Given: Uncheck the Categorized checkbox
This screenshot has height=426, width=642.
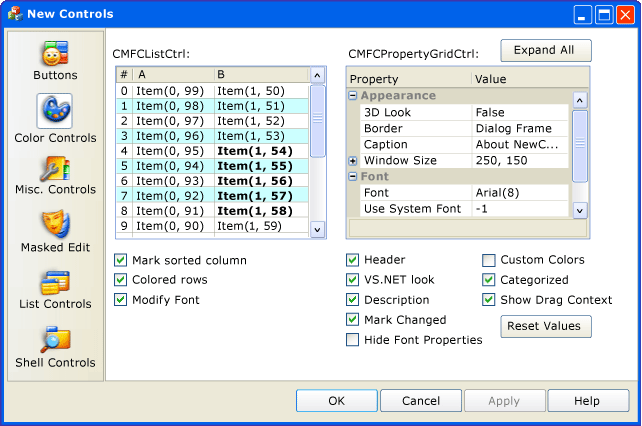Looking at the screenshot, I should click(488, 280).
